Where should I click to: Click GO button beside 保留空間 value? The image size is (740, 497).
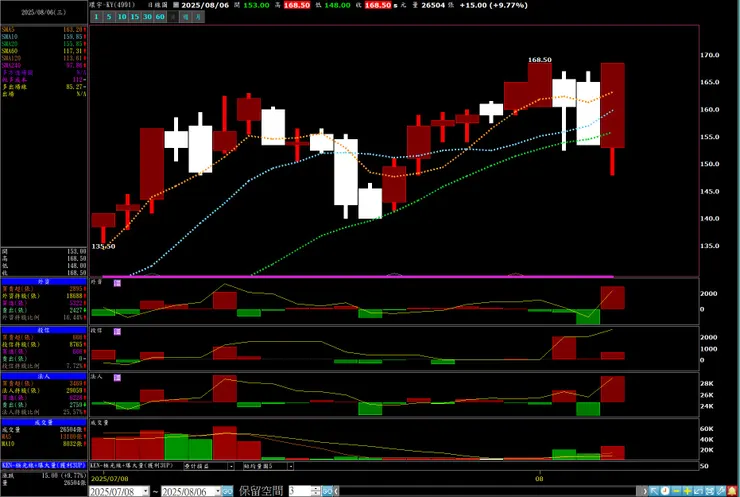pyautogui.click(x=327, y=491)
